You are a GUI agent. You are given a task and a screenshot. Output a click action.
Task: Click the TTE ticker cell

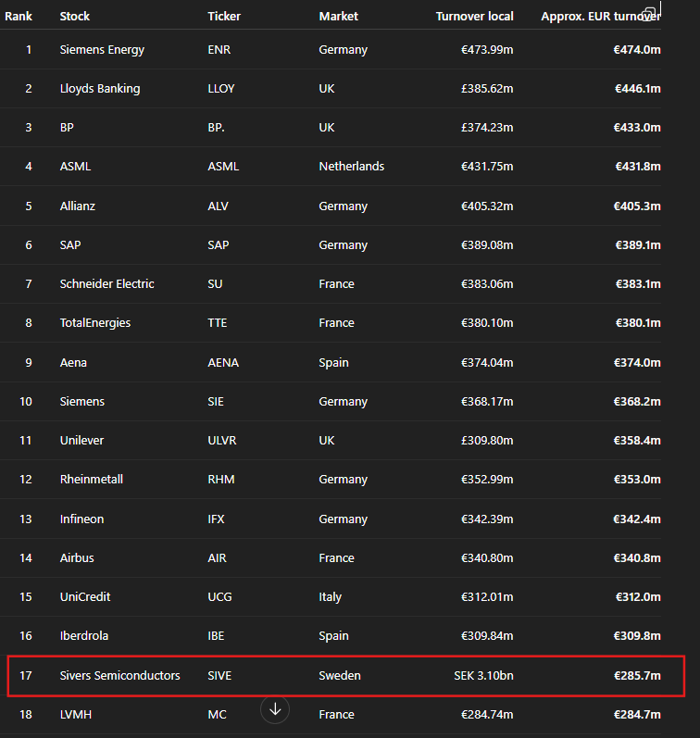point(217,323)
